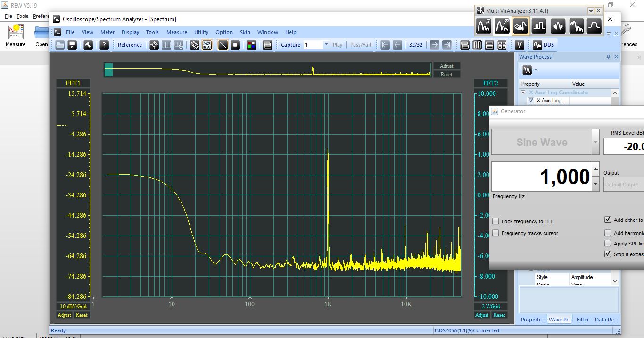The width and height of the screenshot is (644, 338).
Task: Open the Default Output dropdown
Action: click(623, 185)
